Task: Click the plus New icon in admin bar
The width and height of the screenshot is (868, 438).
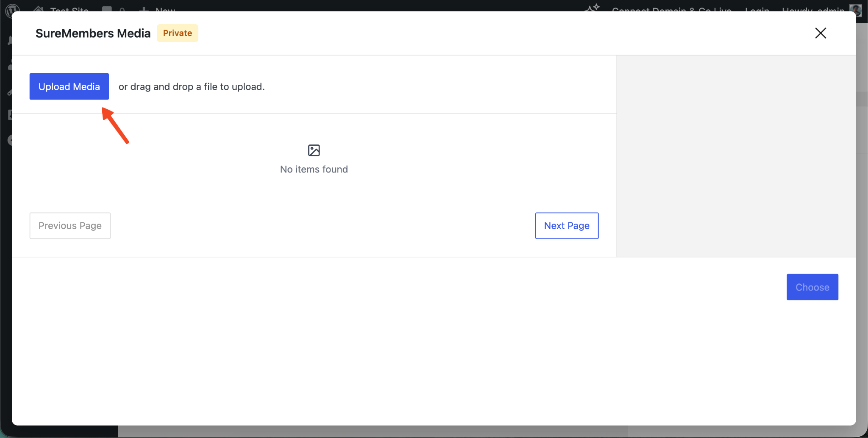Action: click(x=144, y=8)
